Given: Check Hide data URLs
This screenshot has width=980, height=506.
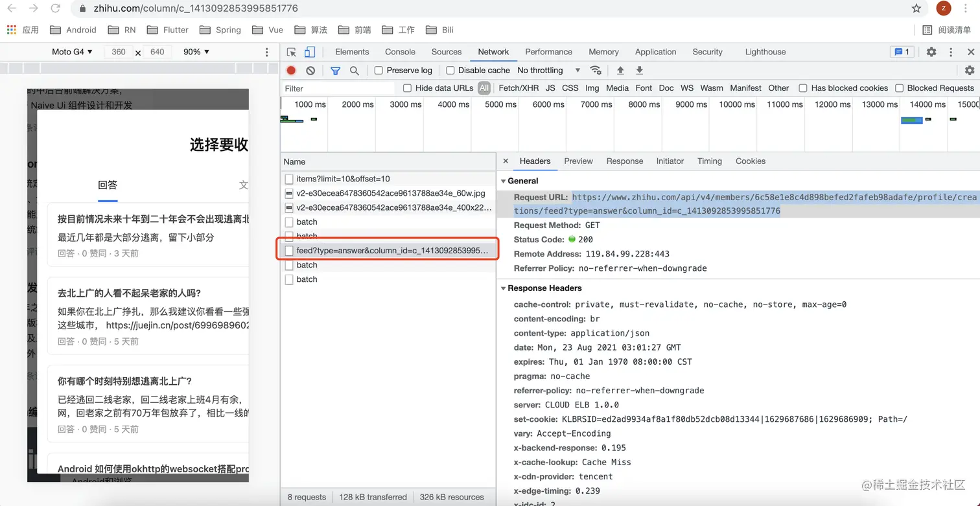Looking at the screenshot, I should (407, 88).
